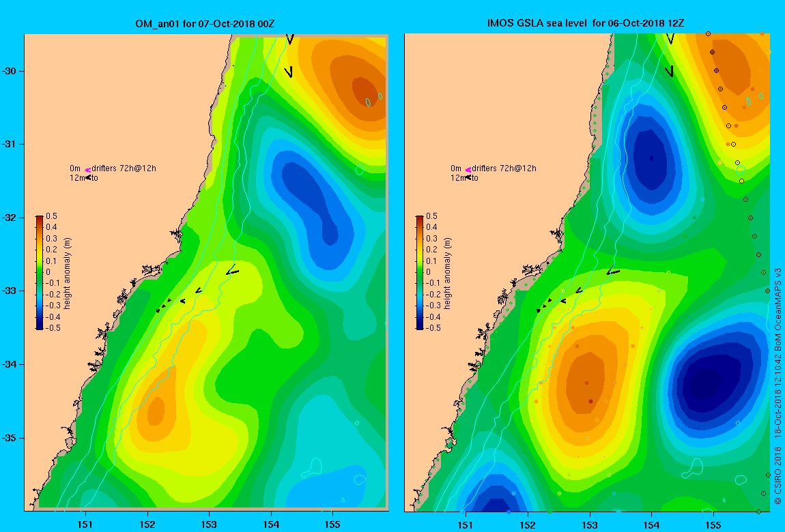785x532 pixels.
Task: Click the black 12m arrow in the IMOS GSLA legend
Action: tap(468, 177)
